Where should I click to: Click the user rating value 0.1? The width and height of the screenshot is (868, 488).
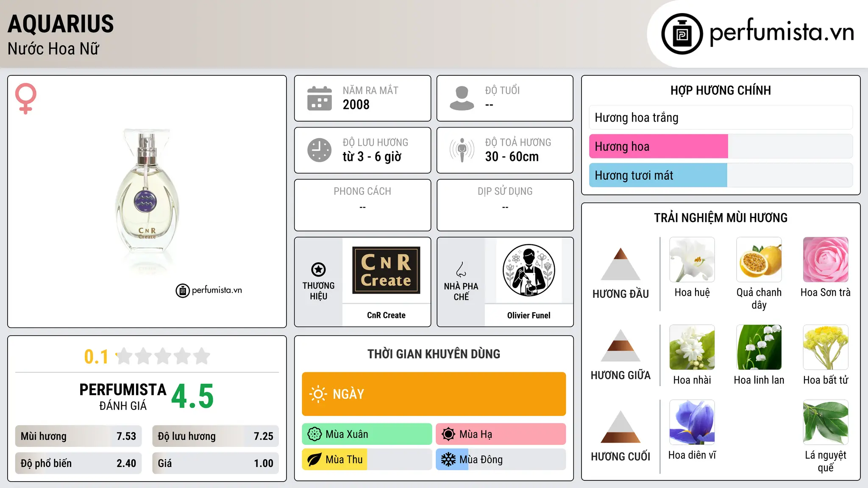[x=96, y=357]
